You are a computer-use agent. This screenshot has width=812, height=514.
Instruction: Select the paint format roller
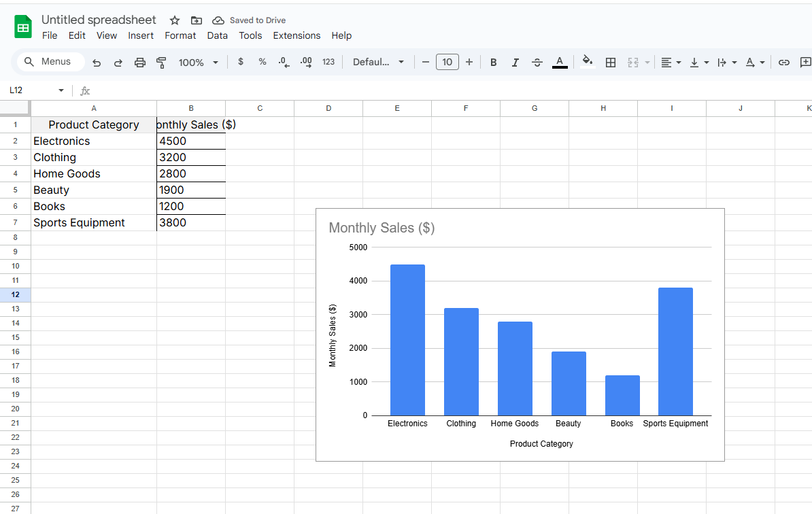tap(161, 63)
